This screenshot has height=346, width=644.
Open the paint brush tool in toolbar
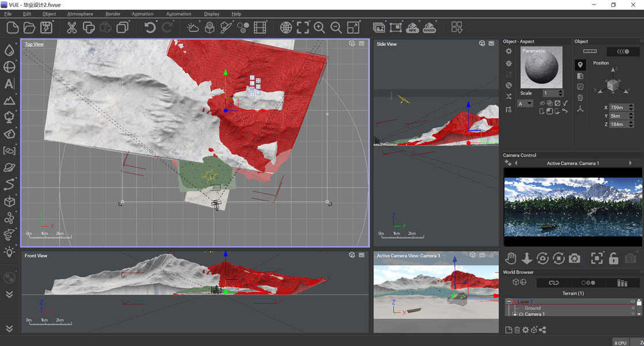[226, 28]
